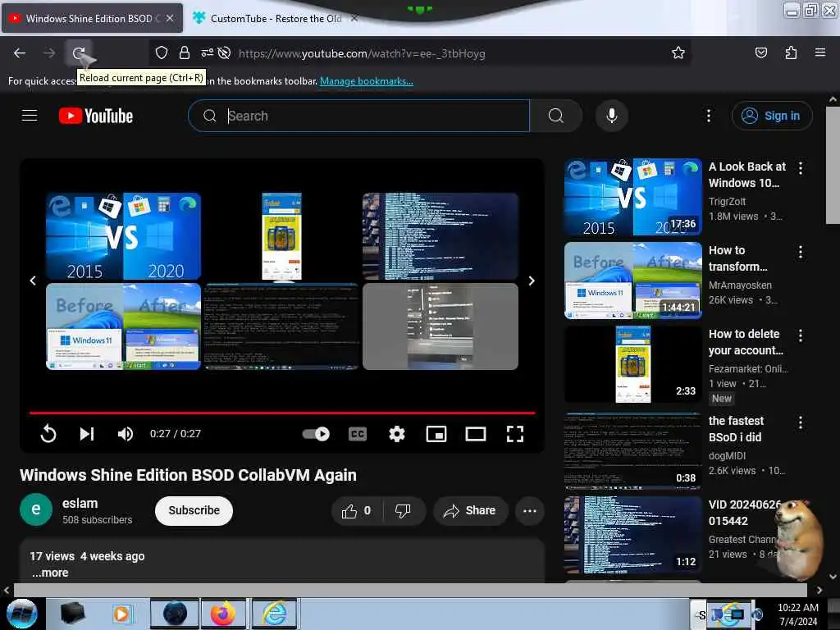Close the CustomTube tab

354,18
